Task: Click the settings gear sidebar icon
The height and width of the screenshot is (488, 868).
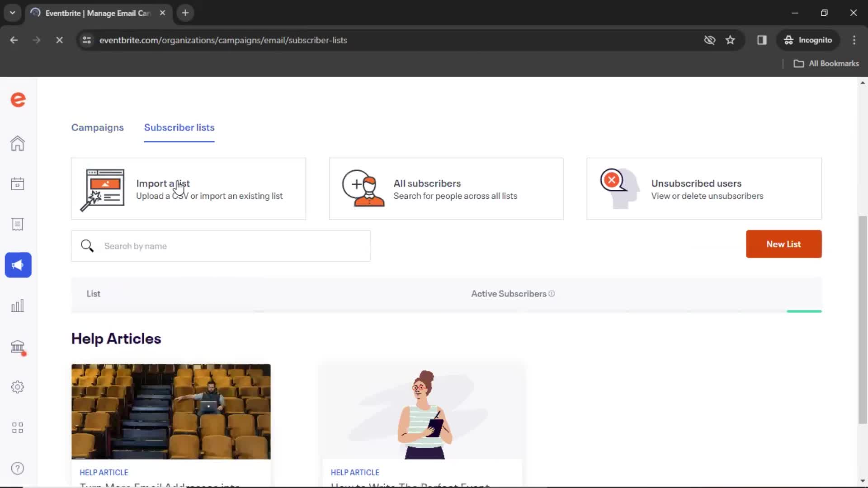Action: 17,387
